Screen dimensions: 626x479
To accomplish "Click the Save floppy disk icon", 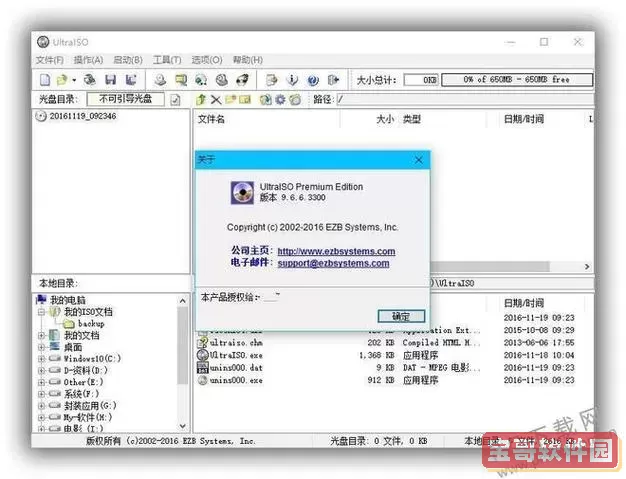I will [x=111, y=80].
